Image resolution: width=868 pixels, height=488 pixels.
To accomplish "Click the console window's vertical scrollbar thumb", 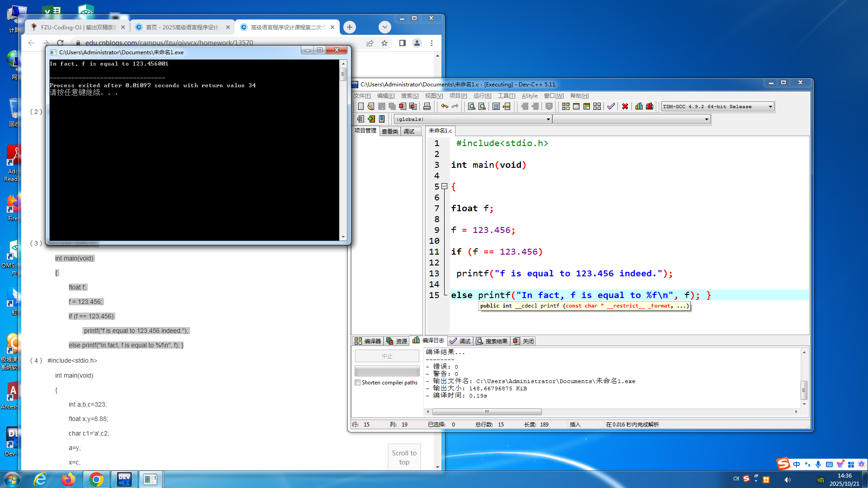I will [343, 74].
